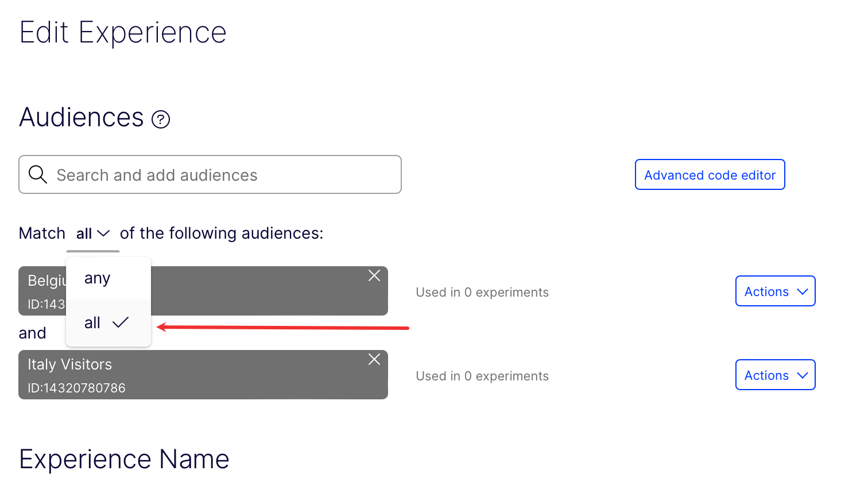Expand the Actions dropdown for Italy Visitors
Viewport: 868px width, 490px height.
pos(775,375)
